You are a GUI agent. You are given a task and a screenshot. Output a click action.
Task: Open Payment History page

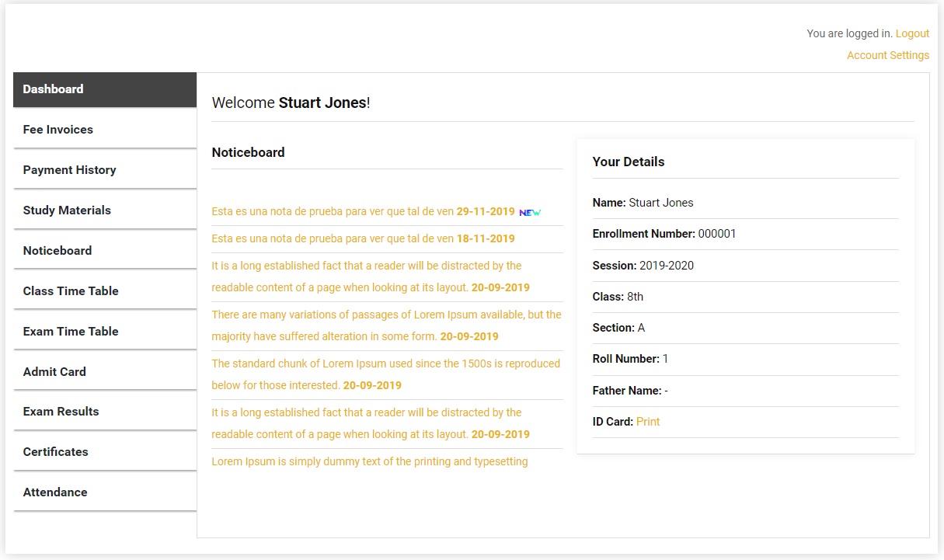[x=105, y=170]
